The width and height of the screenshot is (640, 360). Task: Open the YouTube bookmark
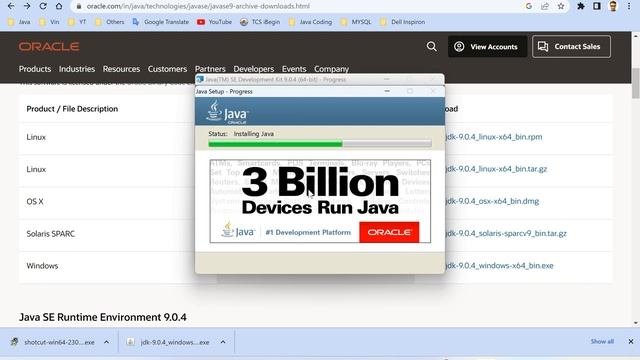point(214,22)
